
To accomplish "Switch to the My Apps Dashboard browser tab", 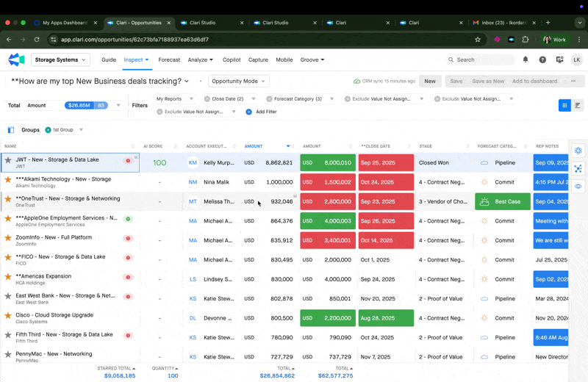I will tap(65, 23).
